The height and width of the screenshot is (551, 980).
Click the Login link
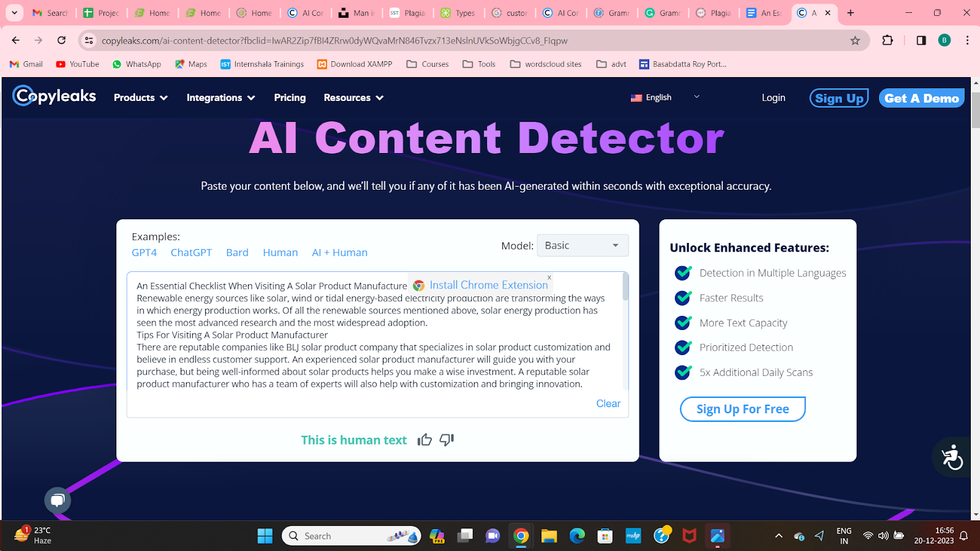(x=773, y=97)
